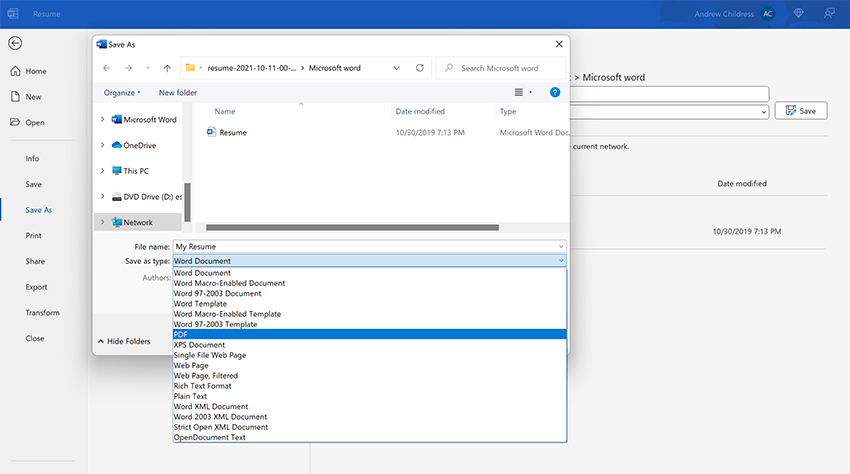Expand the OneDrive tree node
Image resolution: width=850 pixels, height=474 pixels.
(102, 145)
